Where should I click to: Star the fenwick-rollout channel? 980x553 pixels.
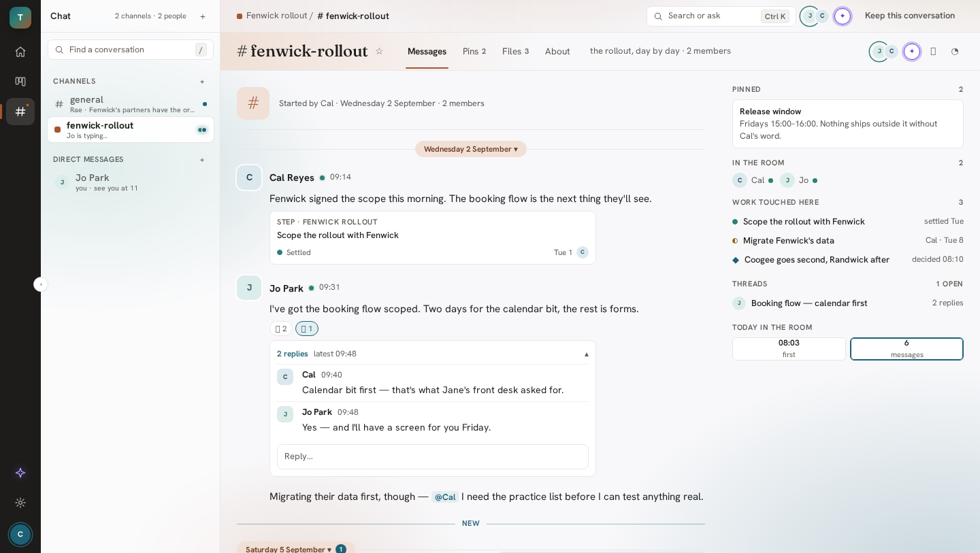pyautogui.click(x=379, y=52)
